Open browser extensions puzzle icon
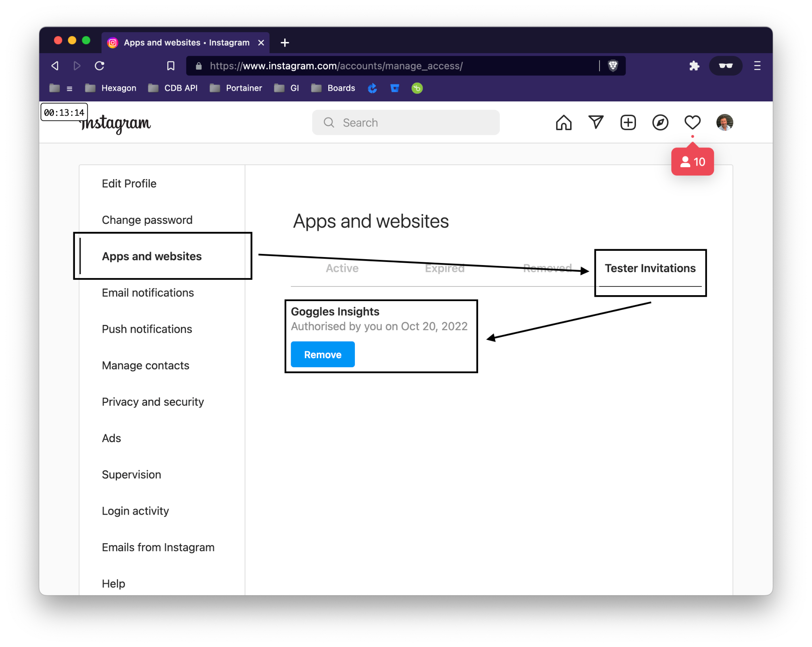Image resolution: width=812 pixels, height=647 pixels. pos(694,66)
